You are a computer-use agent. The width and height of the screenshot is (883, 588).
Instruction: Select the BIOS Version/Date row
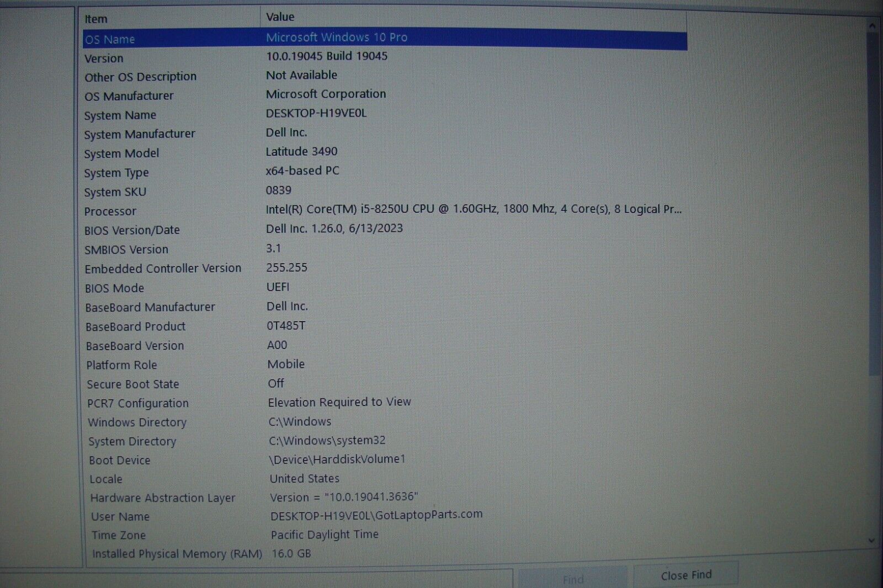pyautogui.click(x=385, y=229)
